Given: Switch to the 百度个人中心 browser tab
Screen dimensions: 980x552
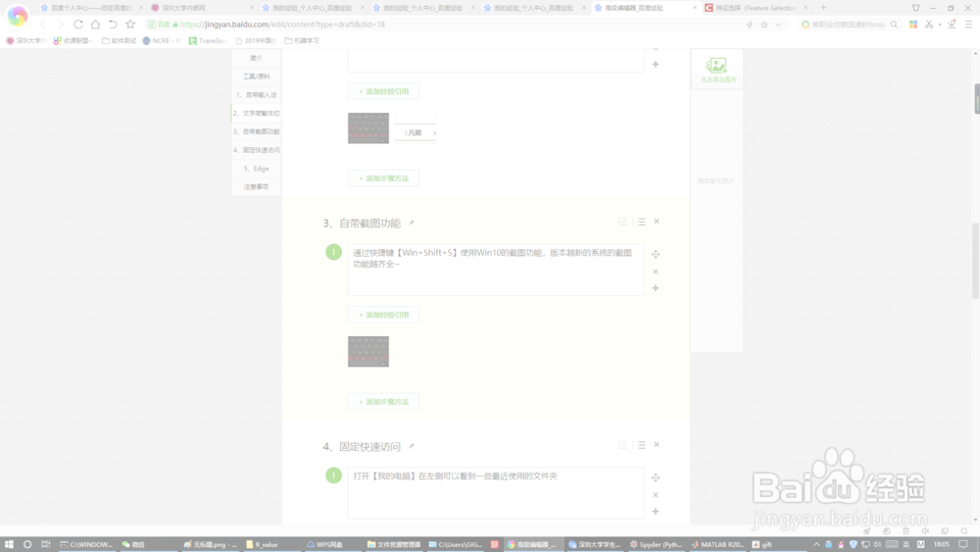Looking at the screenshot, I should point(92,8).
